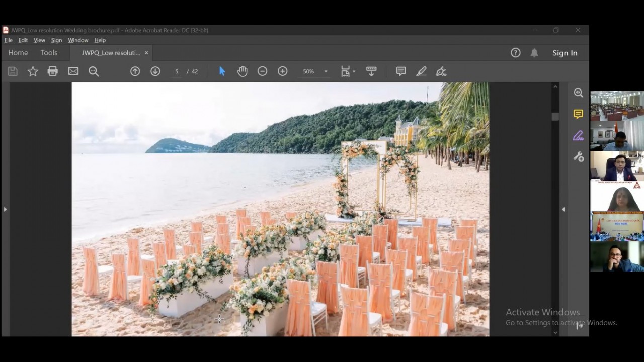Click the Sign In button
The width and height of the screenshot is (644, 362).
point(565,53)
